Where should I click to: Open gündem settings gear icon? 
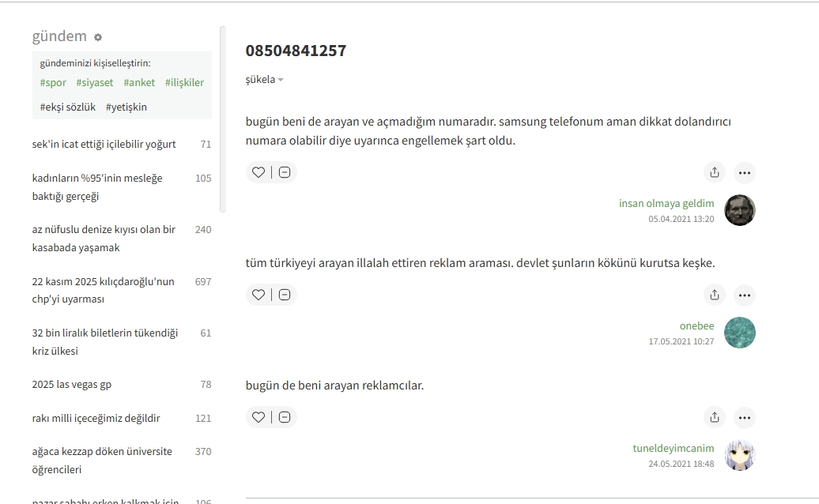98,37
